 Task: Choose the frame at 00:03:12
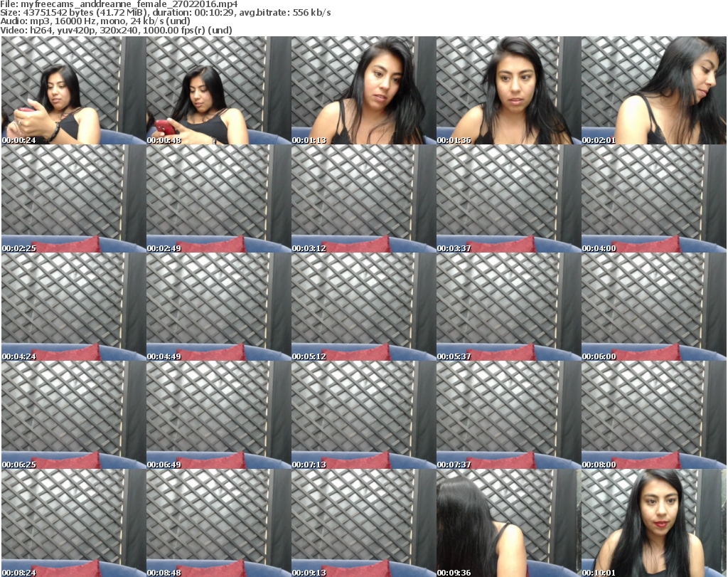[363, 198]
